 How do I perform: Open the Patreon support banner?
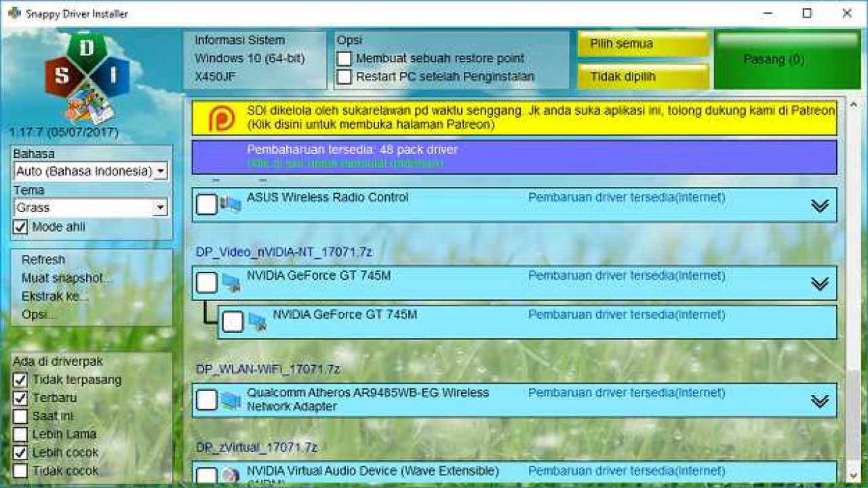click(x=514, y=118)
